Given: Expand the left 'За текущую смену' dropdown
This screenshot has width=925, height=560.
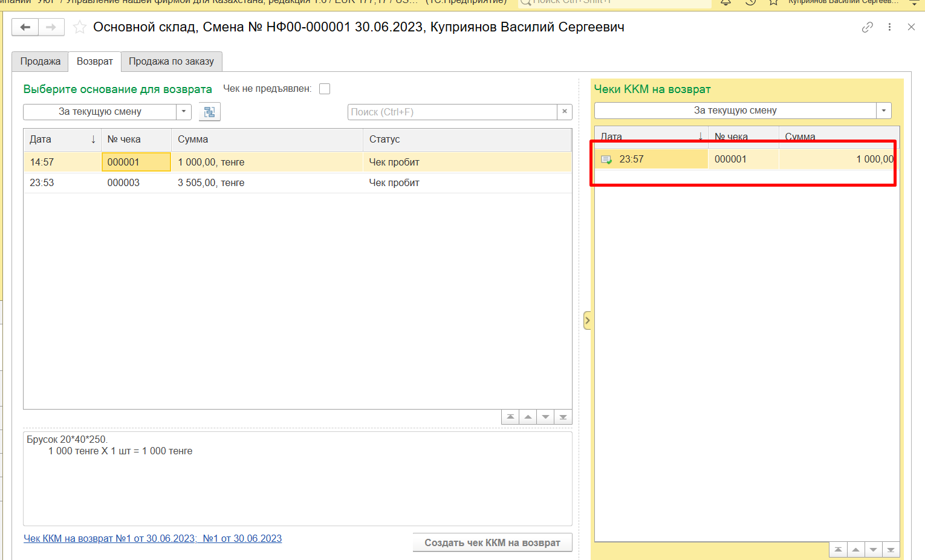Looking at the screenshot, I should [x=184, y=112].
